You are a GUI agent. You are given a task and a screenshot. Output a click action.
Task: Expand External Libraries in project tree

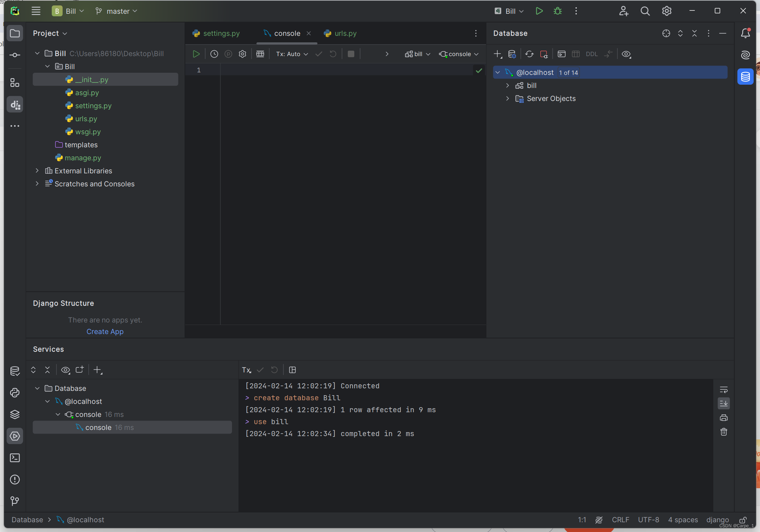[37, 171]
